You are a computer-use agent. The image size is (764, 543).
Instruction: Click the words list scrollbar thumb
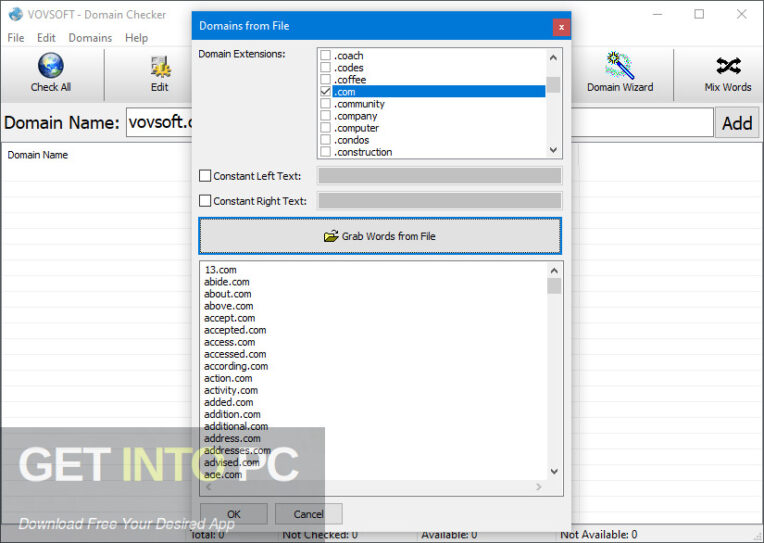point(554,286)
